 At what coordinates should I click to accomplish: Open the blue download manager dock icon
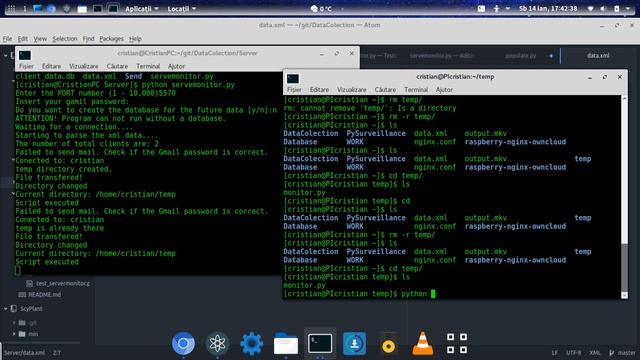(x=354, y=344)
